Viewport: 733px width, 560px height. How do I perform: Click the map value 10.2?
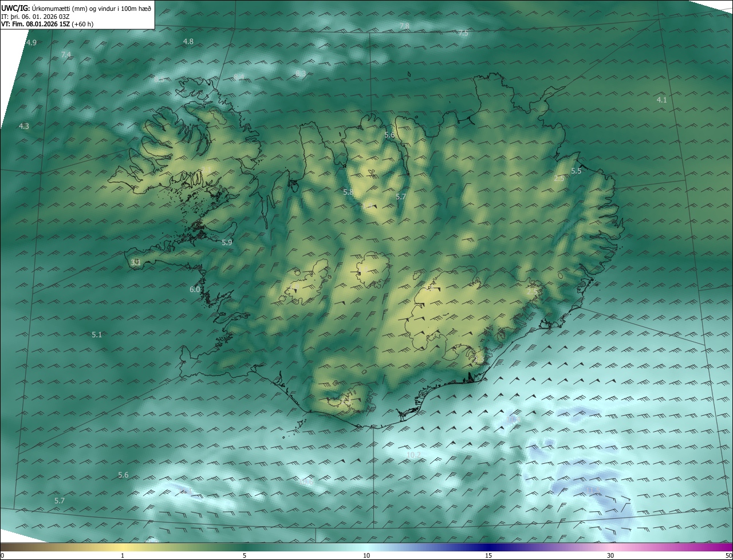[x=413, y=455]
